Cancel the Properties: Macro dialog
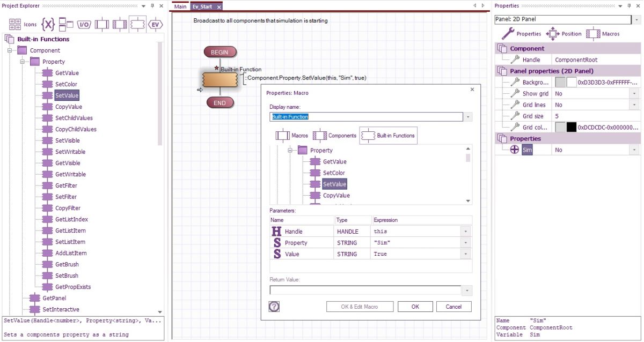644x342 pixels. [453, 306]
